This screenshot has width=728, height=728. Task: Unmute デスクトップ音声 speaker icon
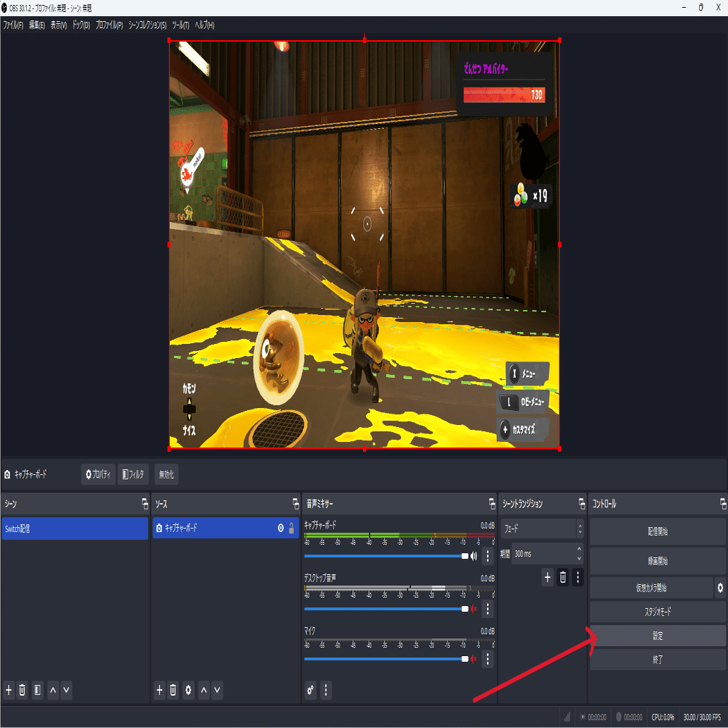[x=474, y=609]
